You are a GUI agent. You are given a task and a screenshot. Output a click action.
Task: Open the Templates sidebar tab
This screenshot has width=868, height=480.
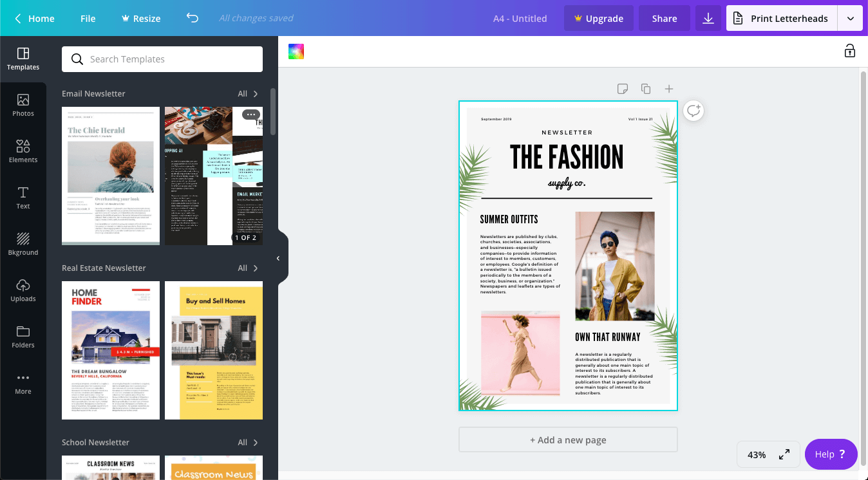tap(23, 59)
